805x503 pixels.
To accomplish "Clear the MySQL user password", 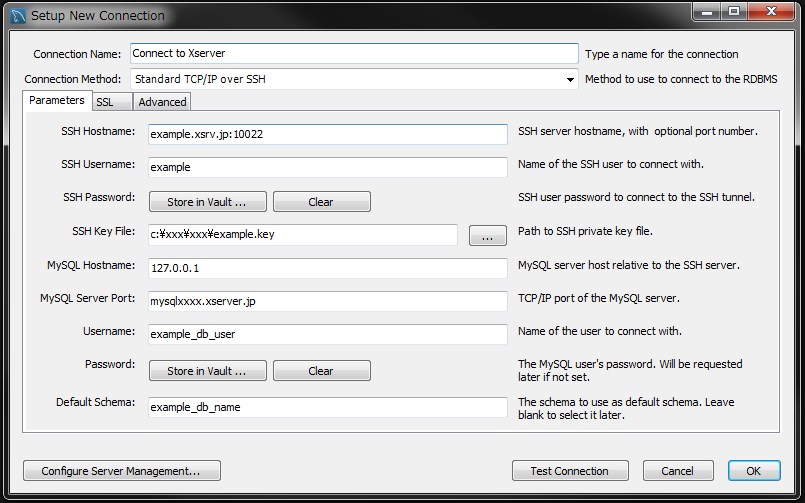I will pos(321,371).
